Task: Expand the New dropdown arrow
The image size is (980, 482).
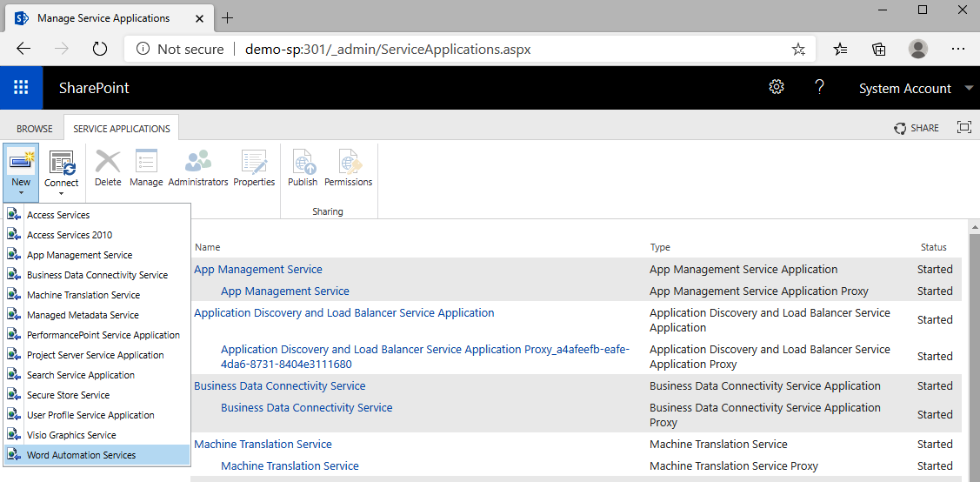Action: point(21,193)
